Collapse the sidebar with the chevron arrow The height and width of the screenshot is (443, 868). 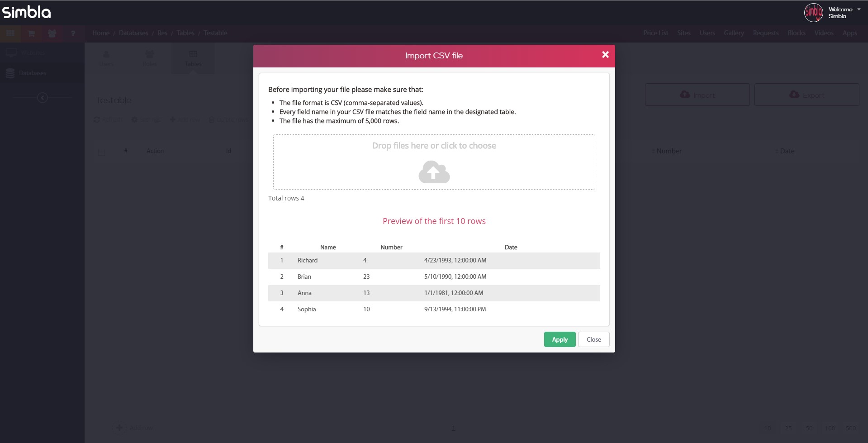[43, 98]
